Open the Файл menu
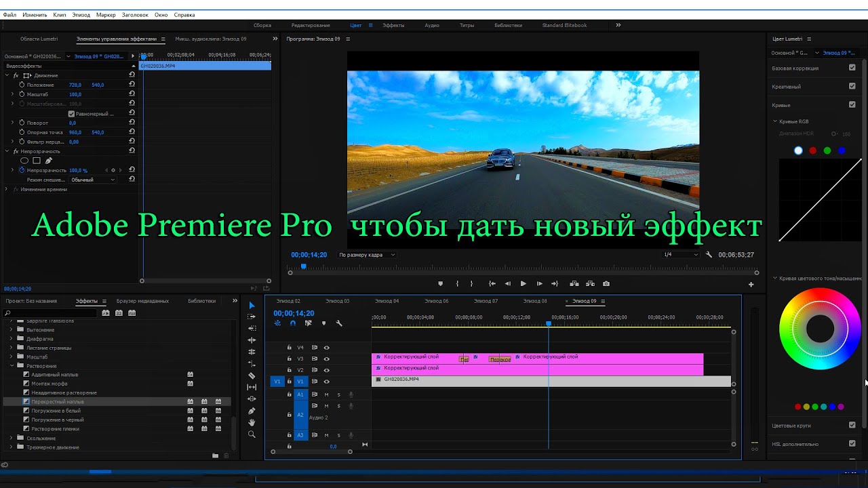 point(9,14)
